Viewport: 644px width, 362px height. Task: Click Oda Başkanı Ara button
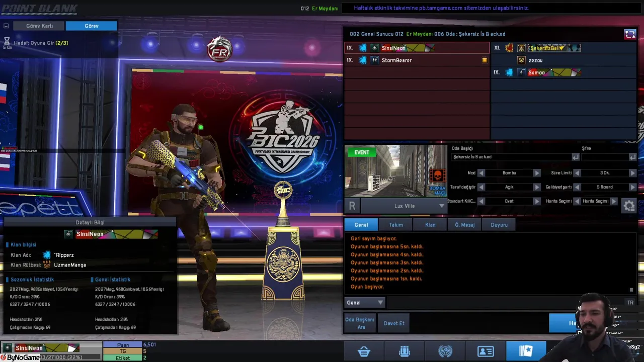tap(360, 323)
